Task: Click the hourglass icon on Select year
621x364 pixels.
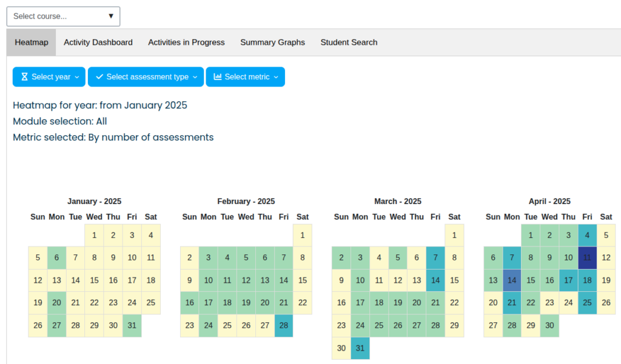Action: click(x=24, y=77)
